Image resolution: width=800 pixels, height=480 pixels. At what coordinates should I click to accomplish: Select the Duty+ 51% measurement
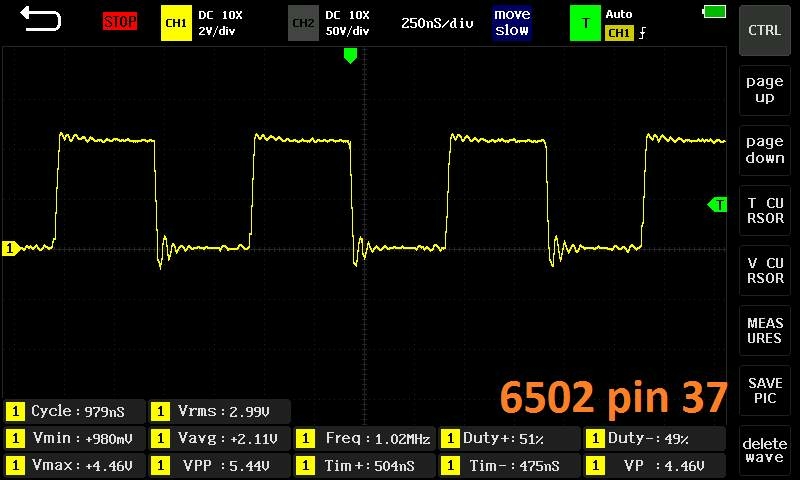pos(509,439)
